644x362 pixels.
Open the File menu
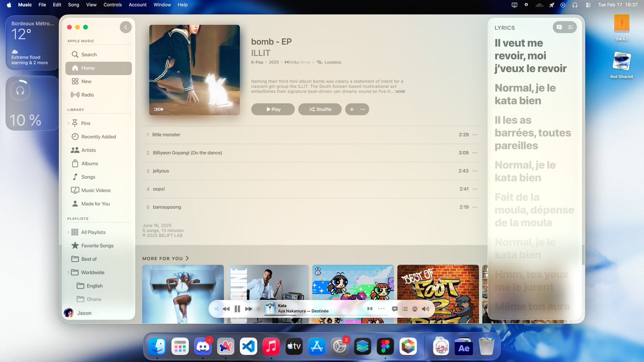point(42,5)
